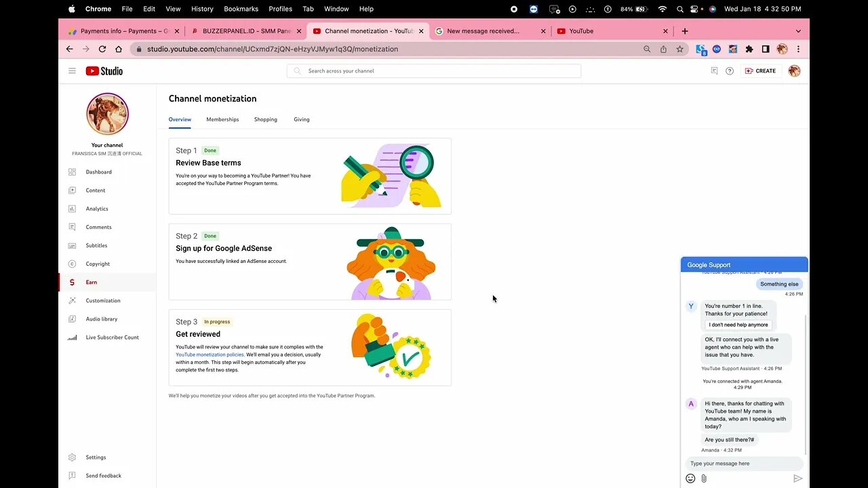Click the help question mark icon
This screenshot has width=868, height=488.
[x=730, y=70]
